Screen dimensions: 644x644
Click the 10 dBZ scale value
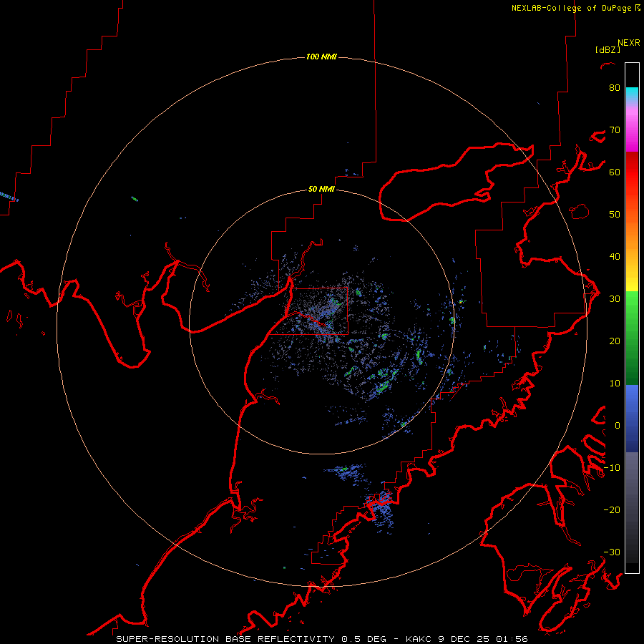tap(615, 384)
